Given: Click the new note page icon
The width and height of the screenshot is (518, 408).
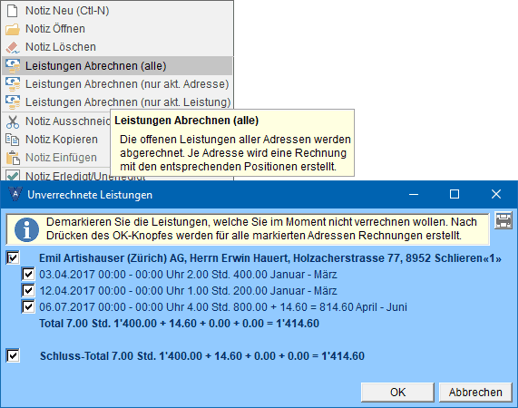Looking at the screenshot, I should pyautogui.click(x=12, y=10).
